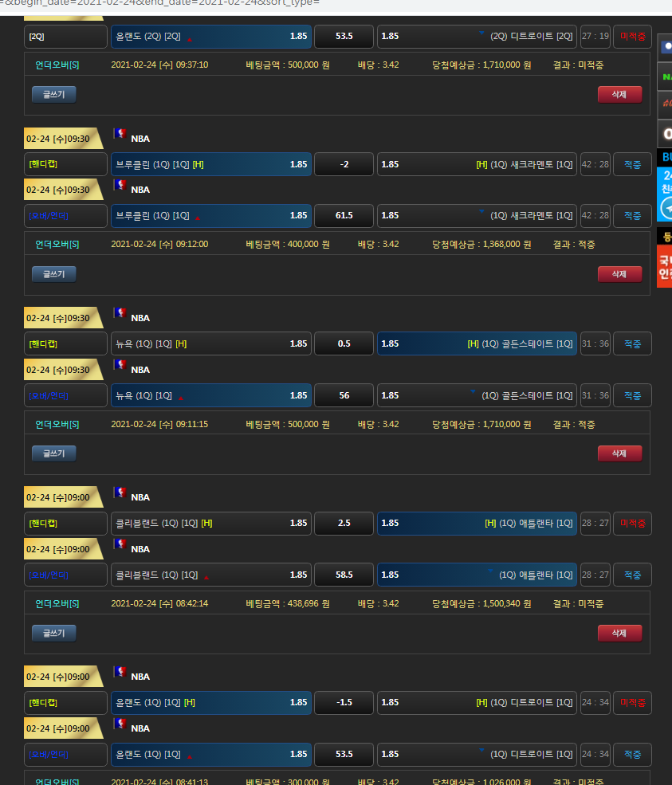Click the Telegram paper-plane icon in the sidebar
The height and width of the screenshot is (785, 672).
point(666,208)
